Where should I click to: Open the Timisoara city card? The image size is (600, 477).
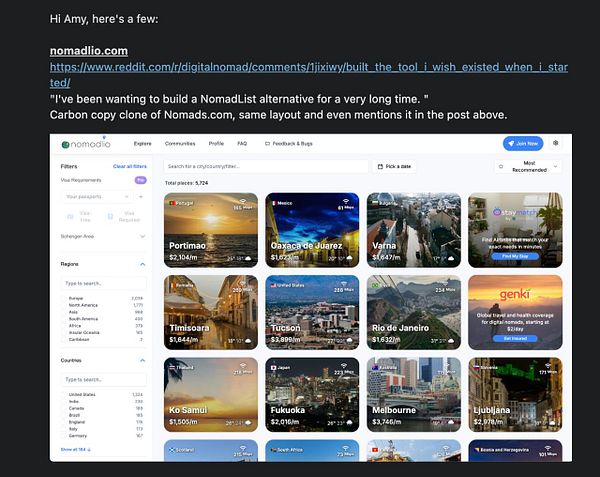point(211,312)
